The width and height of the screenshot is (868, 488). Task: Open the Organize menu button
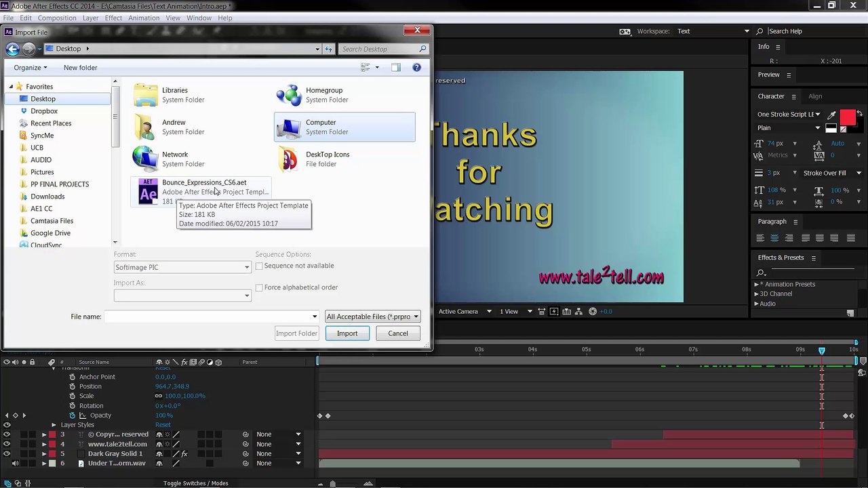coord(31,68)
